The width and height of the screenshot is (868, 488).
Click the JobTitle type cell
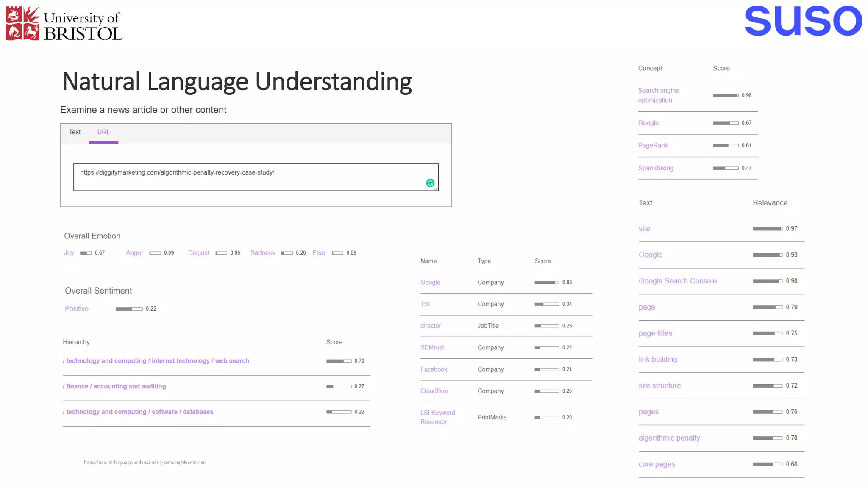tap(488, 326)
